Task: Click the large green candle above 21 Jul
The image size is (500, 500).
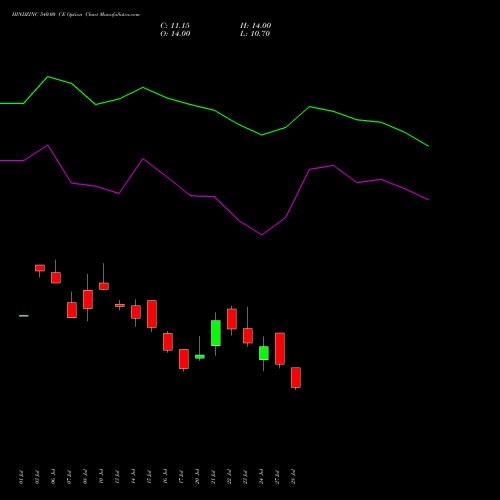Action: point(216,333)
